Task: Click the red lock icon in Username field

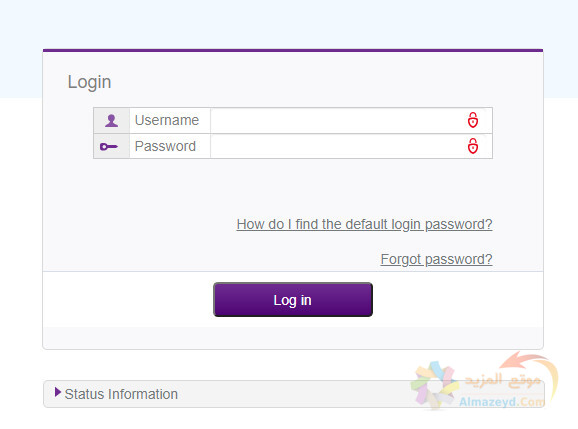Action: coord(473,120)
